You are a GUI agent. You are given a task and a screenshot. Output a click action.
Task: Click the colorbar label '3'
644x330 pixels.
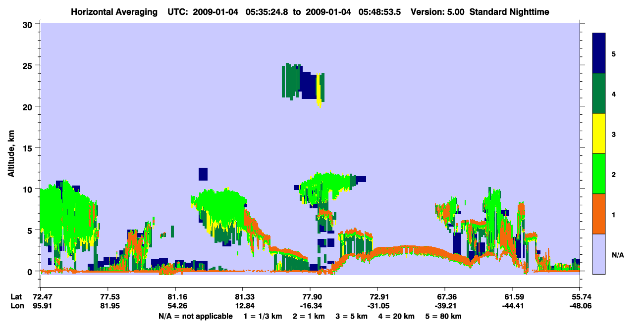[x=613, y=134]
